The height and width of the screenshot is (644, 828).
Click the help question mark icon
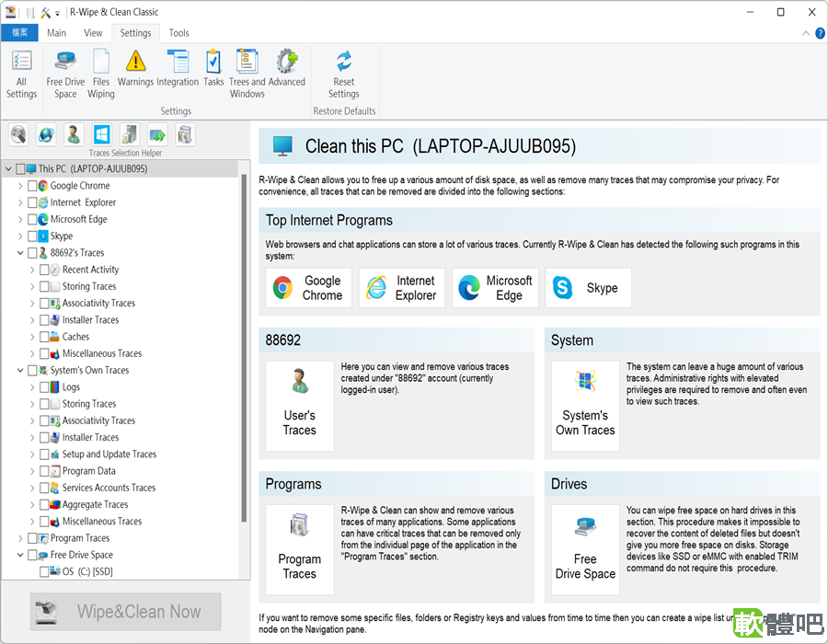point(820,33)
